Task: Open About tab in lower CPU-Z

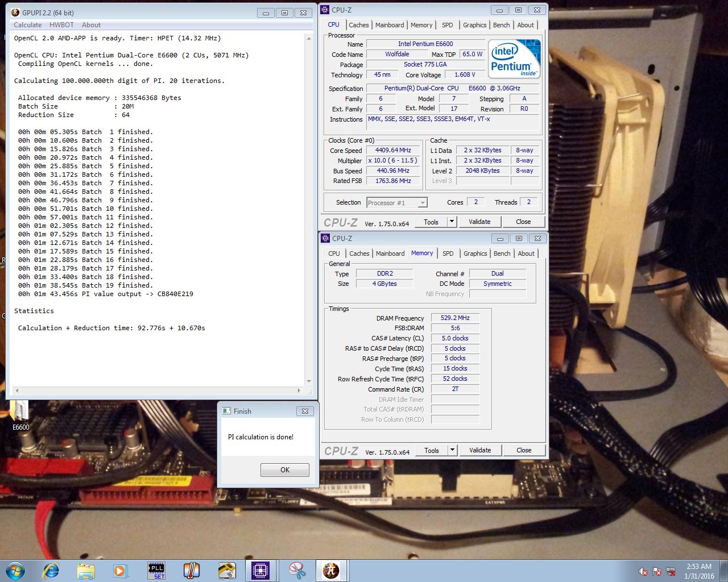Action: click(526, 253)
